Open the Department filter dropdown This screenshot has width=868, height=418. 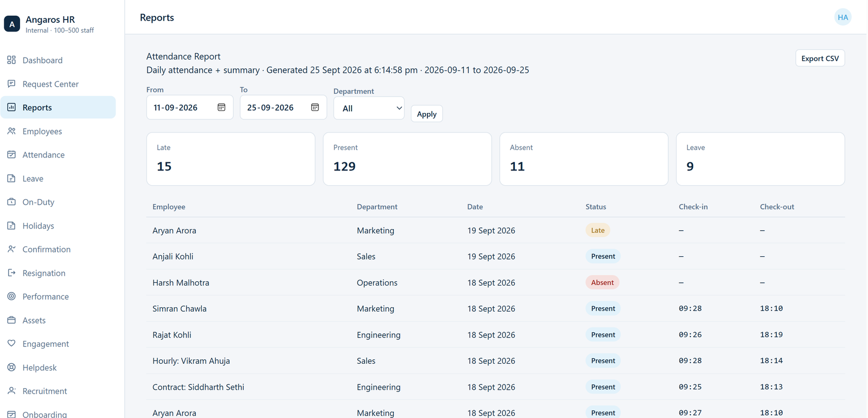(x=369, y=108)
